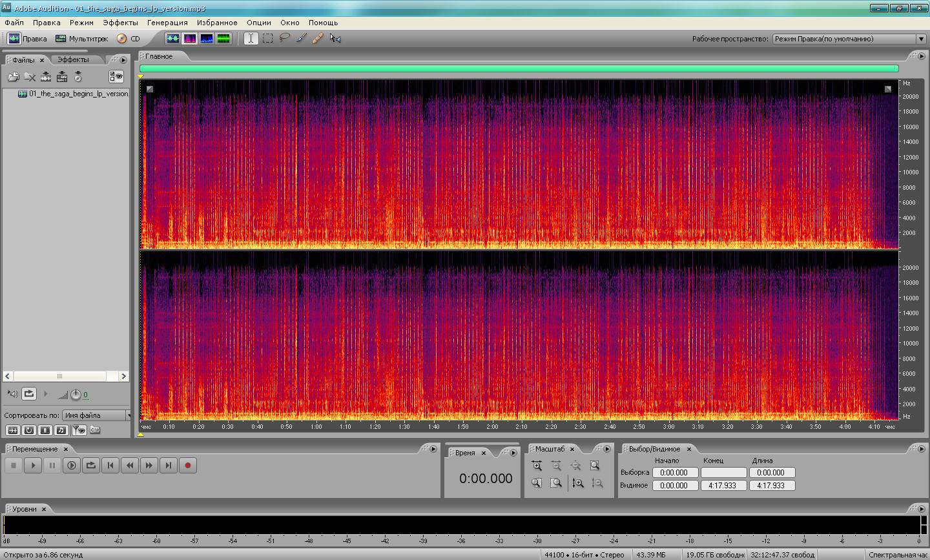Open the Рабочее пространство workspace dropdown

849,39
